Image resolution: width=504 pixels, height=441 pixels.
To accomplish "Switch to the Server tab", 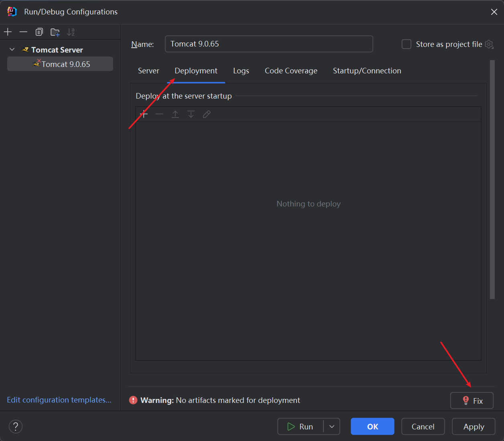I will point(148,71).
